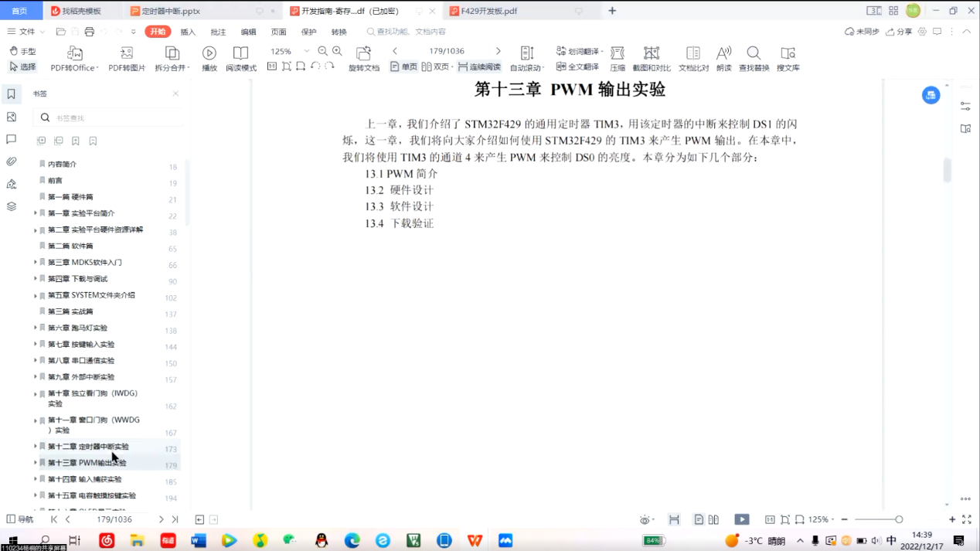Open the 批注 menu tab

(x=218, y=32)
